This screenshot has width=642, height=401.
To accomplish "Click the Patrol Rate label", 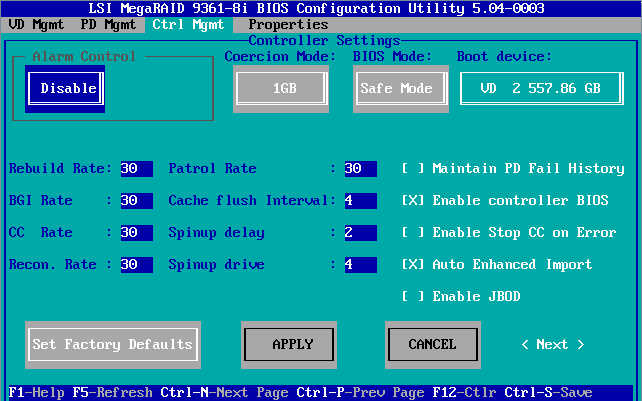I will coord(212,169).
